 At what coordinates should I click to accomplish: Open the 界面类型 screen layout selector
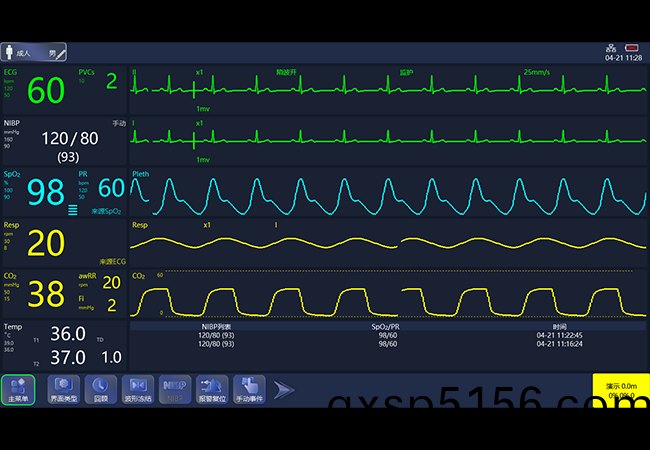63,390
